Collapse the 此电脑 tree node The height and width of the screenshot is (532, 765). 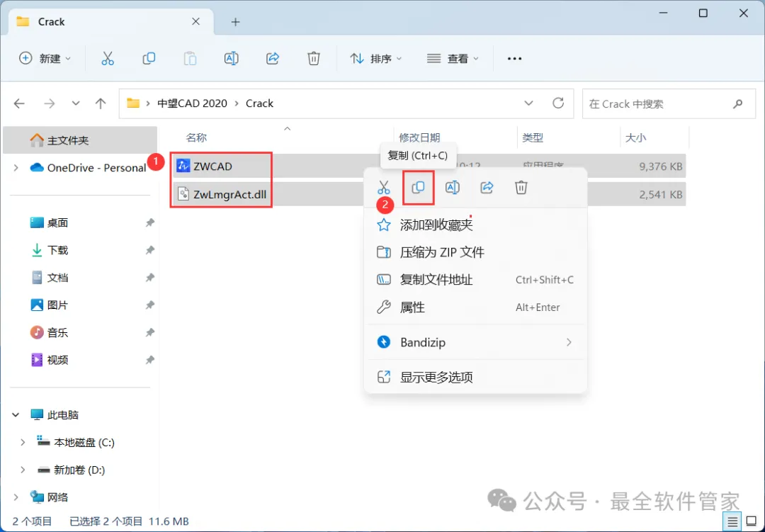click(16, 415)
